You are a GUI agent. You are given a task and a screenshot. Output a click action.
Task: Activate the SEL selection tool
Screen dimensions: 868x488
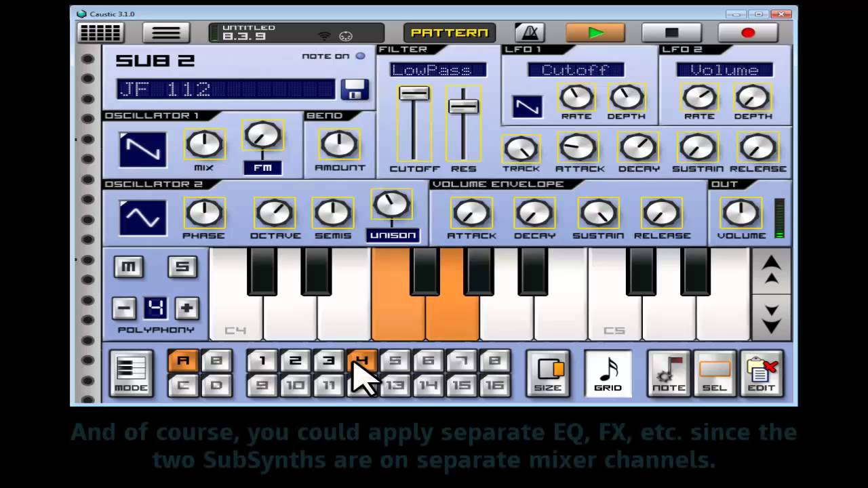tap(715, 373)
